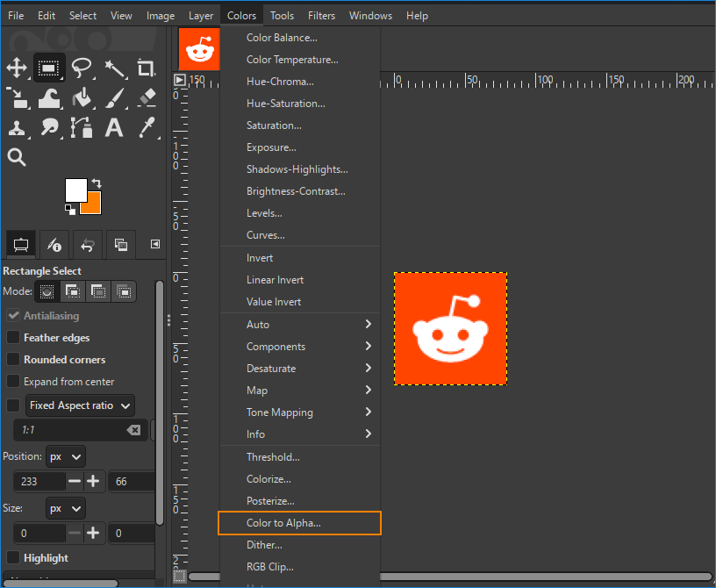Choose Color Balance menu entry
This screenshot has height=588, width=716.
tap(300, 38)
